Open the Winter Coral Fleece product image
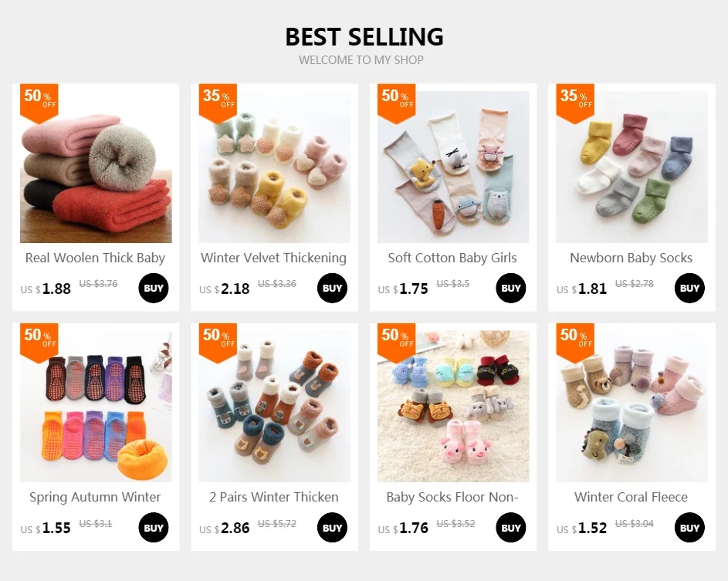The width and height of the screenshot is (728, 581). coord(632,406)
